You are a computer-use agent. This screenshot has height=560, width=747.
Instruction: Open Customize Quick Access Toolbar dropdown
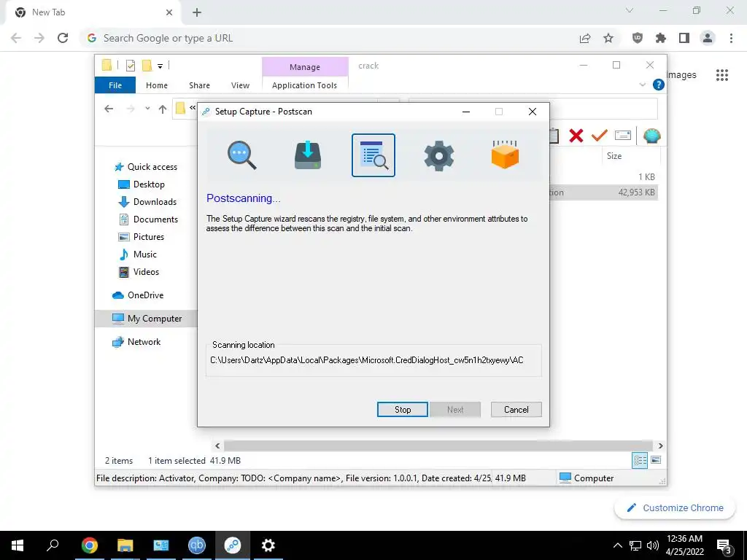(x=160, y=66)
